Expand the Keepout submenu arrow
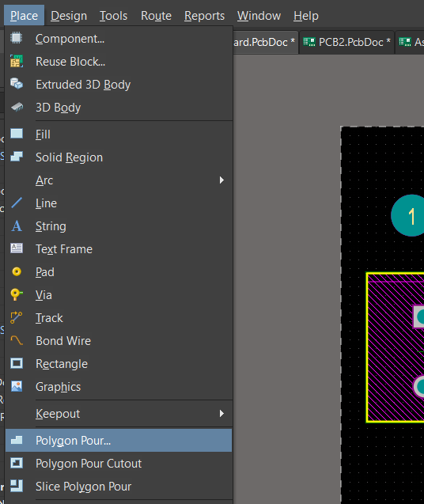The image size is (424, 504). pyautogui.click(x=221, y=413)
